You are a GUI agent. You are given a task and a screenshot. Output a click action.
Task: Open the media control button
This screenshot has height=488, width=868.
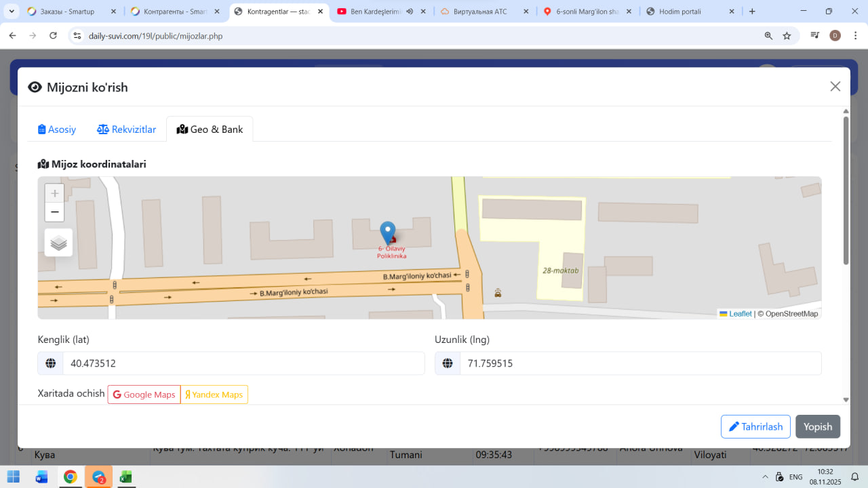tap(815, 36)
